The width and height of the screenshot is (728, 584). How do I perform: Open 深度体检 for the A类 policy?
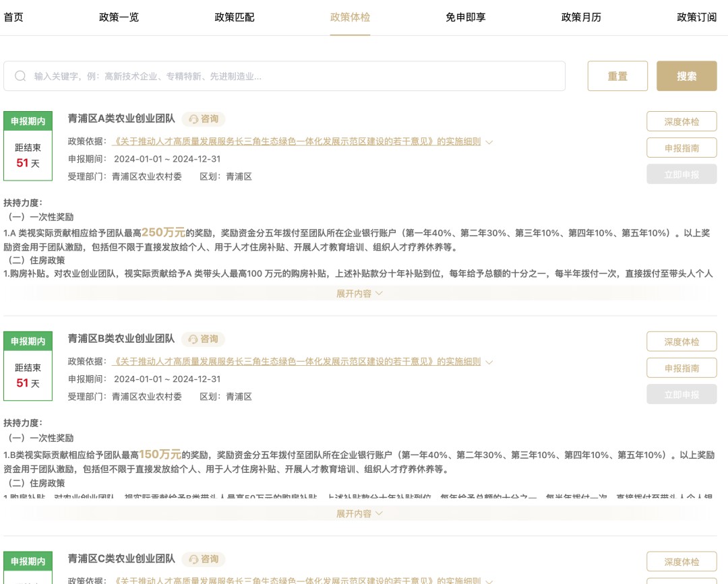click(x=681, y=121)
